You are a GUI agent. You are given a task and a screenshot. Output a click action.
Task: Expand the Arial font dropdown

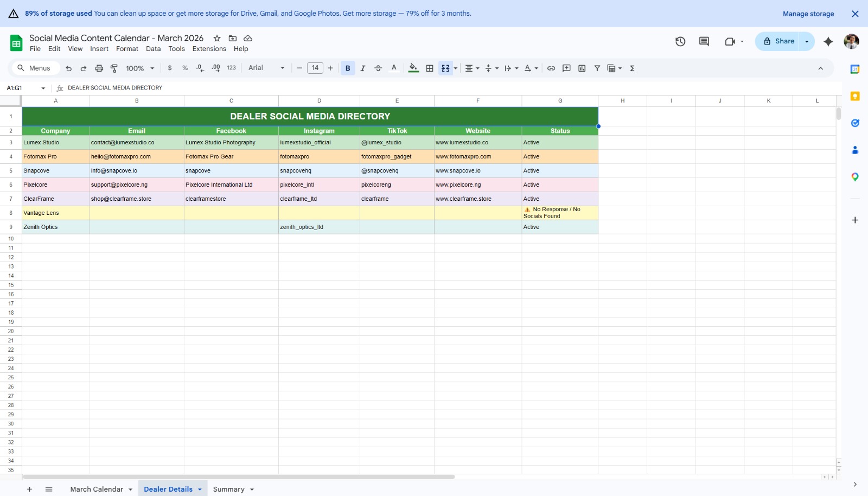click(x=266, y=68)
